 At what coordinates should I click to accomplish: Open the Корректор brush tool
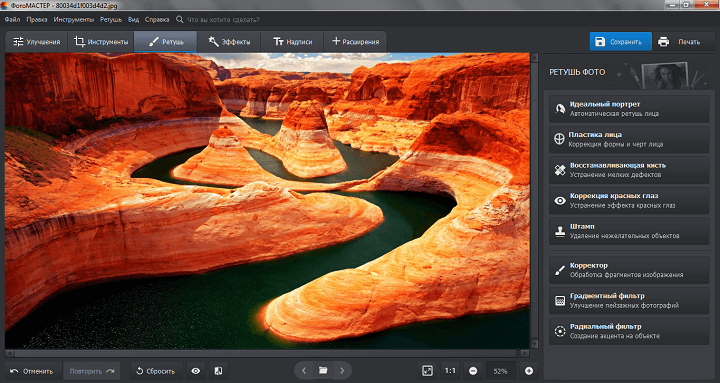629,270
